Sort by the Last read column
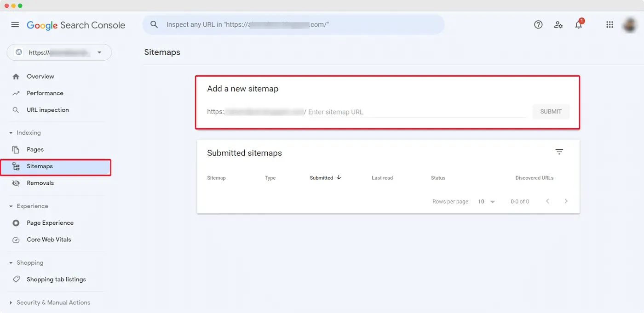Screen dimensions: 644x313 pos(382,178)
